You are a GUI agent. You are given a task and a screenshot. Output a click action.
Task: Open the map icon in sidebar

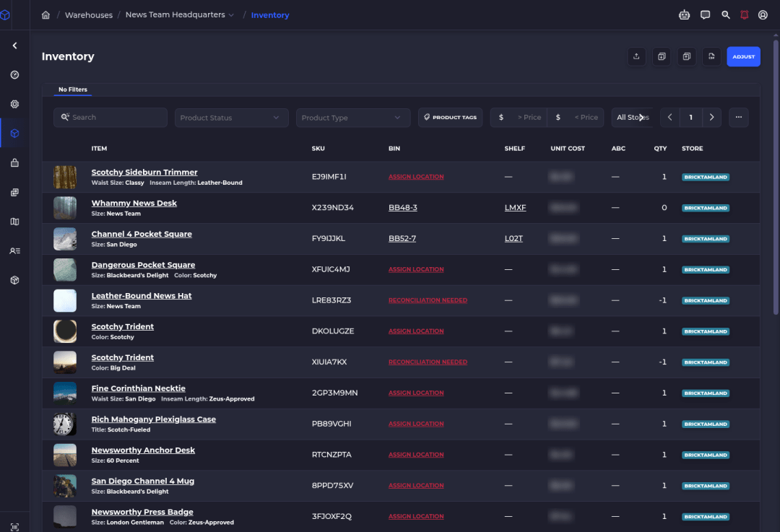15,222
